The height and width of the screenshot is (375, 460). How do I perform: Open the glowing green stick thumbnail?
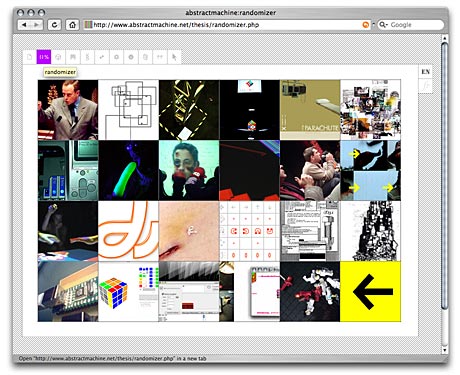tap(129, 170)
